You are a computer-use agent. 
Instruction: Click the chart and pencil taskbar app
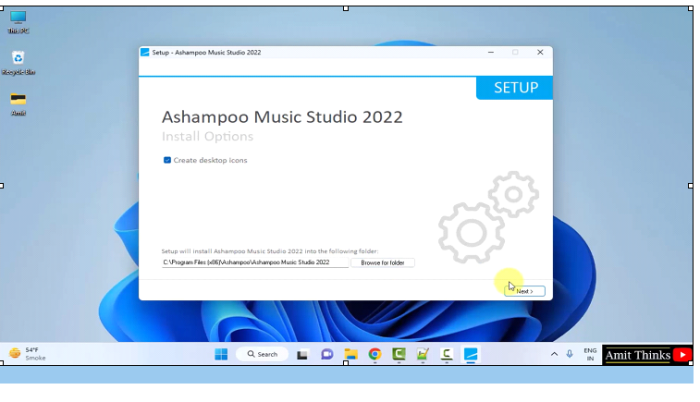click(x=422, y=354)
